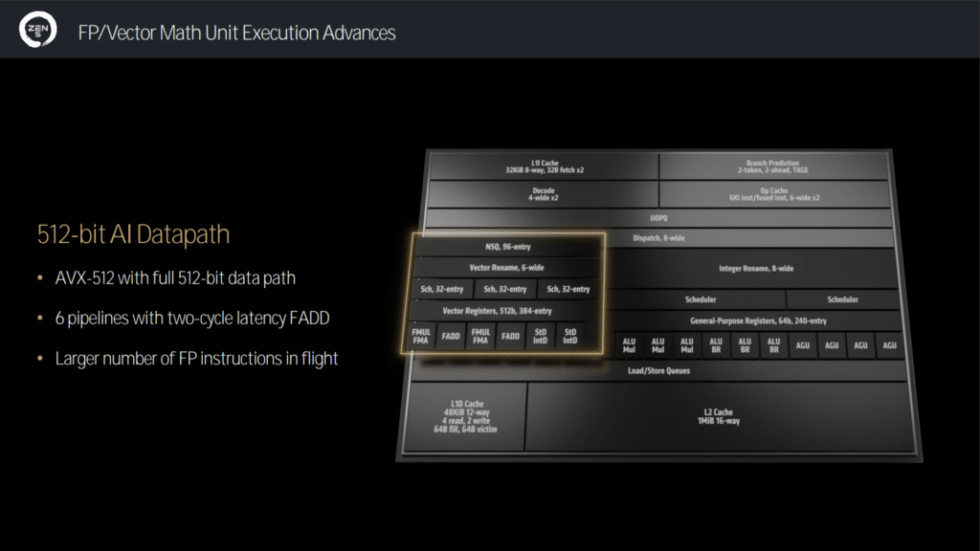Screen dimensions: 980x551
Task: Click the 'Vector Registers, 512b, 384-entry' block
Action: (x=498, y=311)
